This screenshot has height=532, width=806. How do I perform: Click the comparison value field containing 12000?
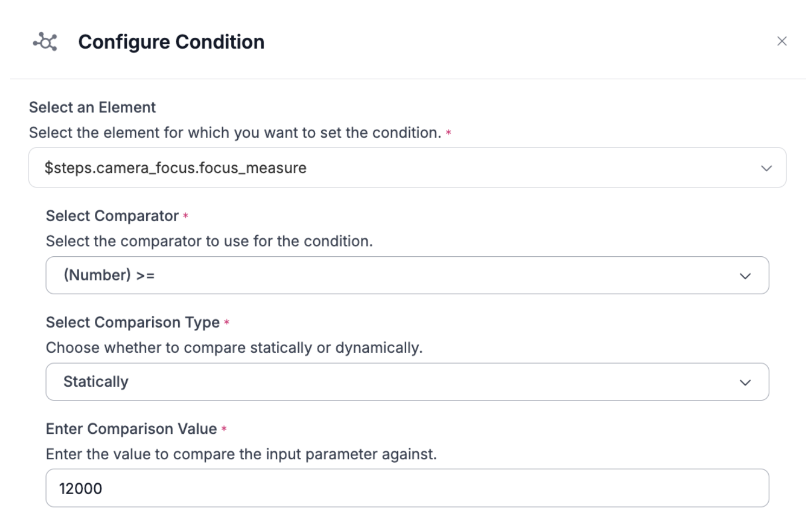[x=407, y=488]
